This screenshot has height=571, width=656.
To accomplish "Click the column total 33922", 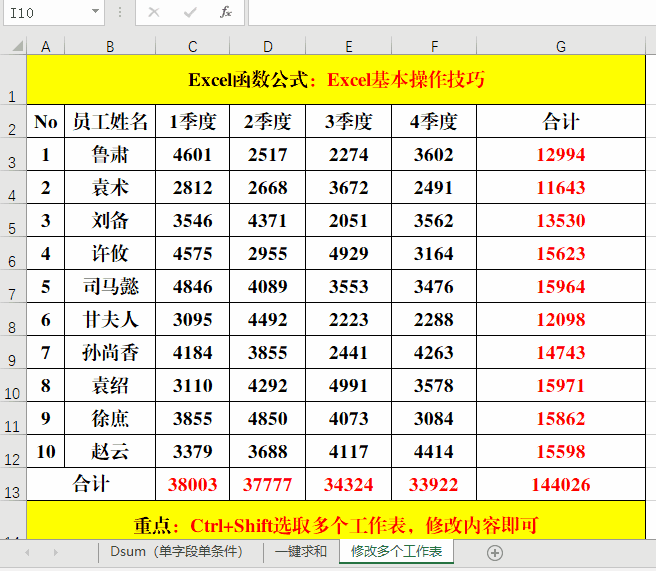I will point(434,484).
